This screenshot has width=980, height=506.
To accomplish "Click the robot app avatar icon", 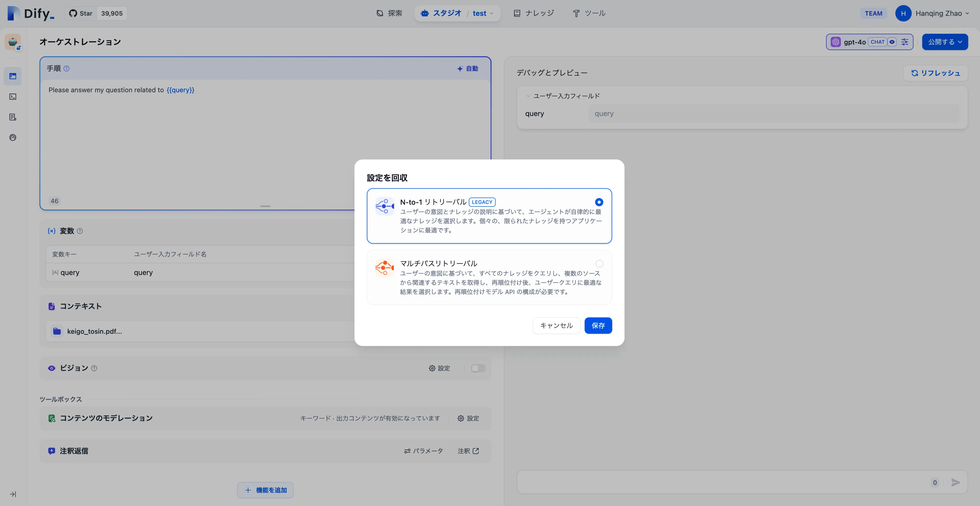I will [x=13, y=42].
